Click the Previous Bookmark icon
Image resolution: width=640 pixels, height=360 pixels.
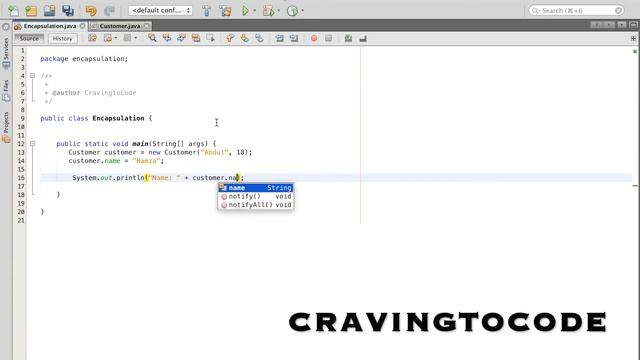coord(230,38)
